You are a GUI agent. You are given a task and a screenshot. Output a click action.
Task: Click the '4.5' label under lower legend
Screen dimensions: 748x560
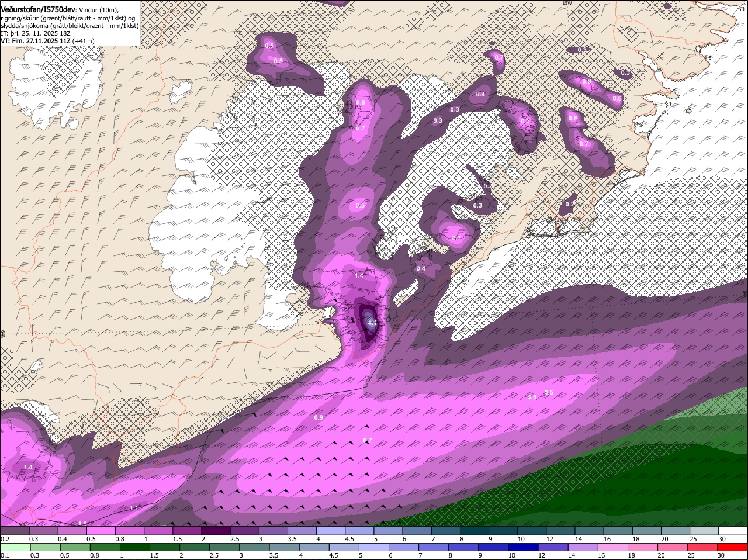click(334, 555)
